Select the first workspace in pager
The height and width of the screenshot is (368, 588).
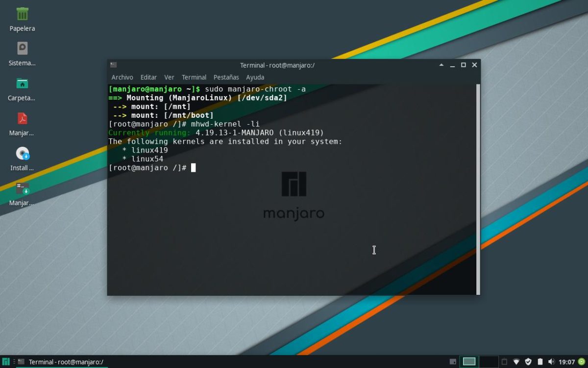(x=469, y=362)
